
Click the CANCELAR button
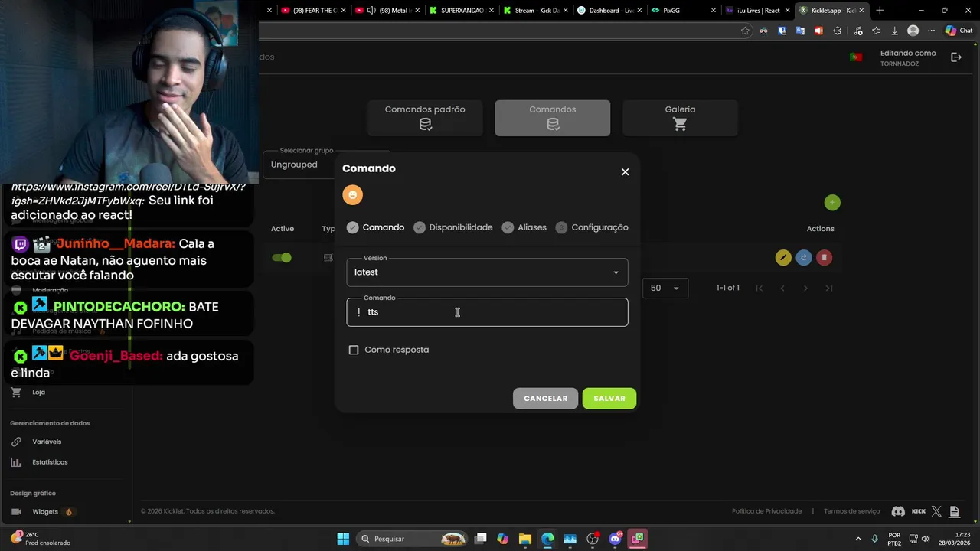(x=545, y=398)
